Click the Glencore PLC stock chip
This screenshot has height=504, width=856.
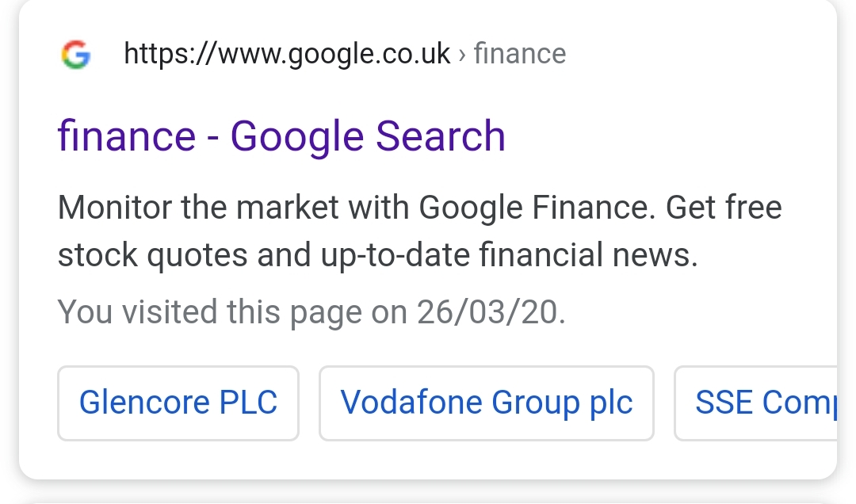pos(178,403)
